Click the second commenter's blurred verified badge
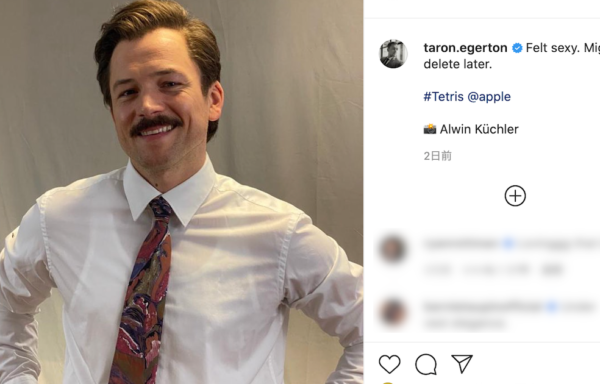 pyautogui.click(x=551, y=306)
